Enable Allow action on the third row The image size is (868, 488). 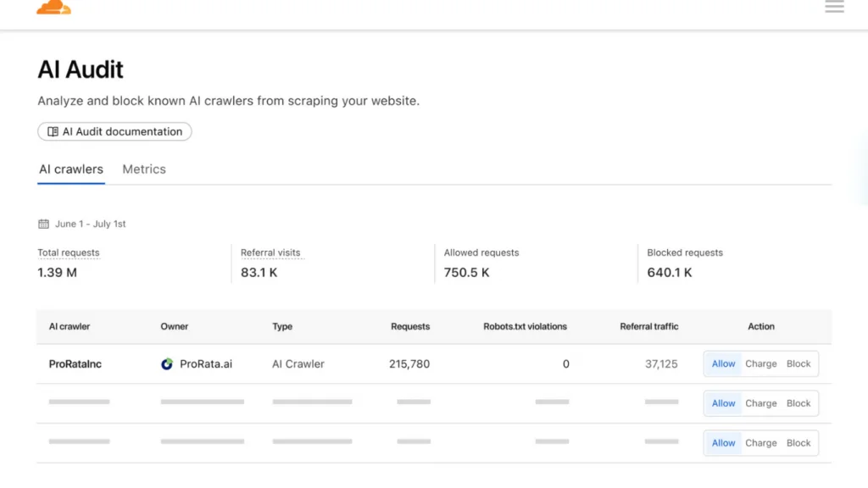click(x=722, y=442)
